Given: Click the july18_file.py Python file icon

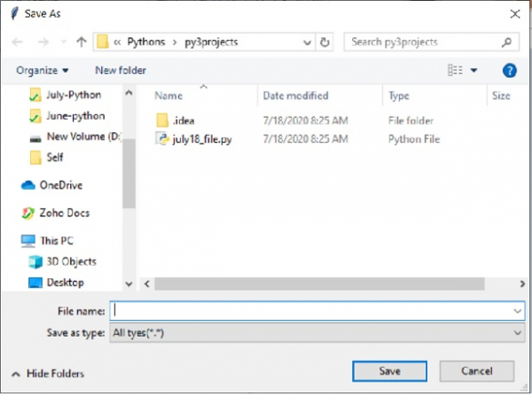Looking at the screenshot, I should click(x=162, y=138).
